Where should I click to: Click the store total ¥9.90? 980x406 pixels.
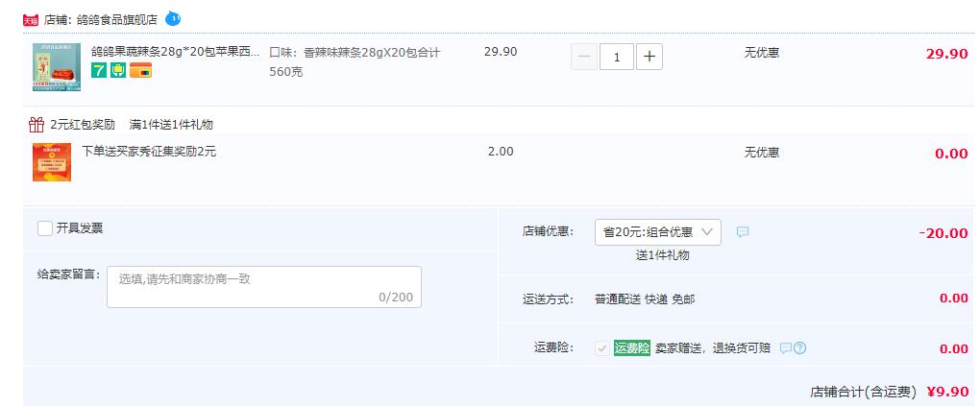947,393
